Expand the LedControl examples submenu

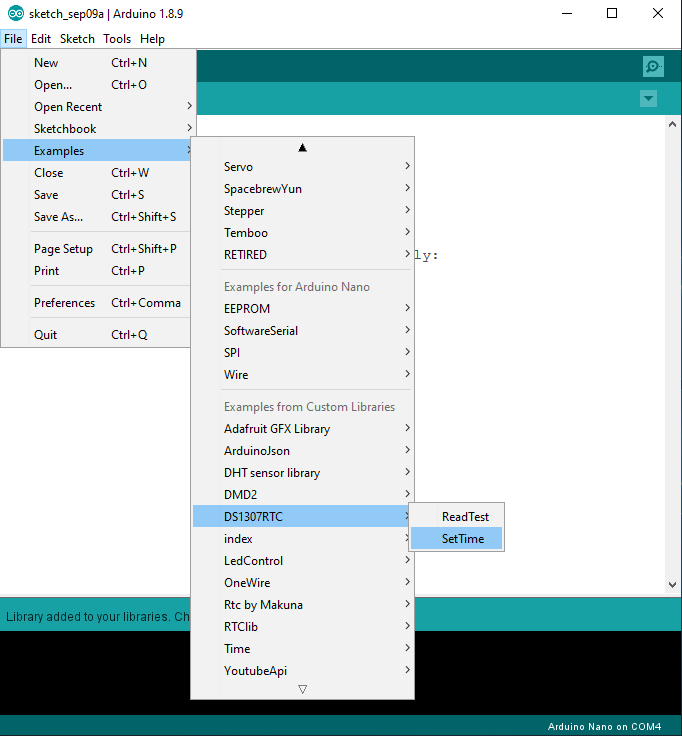click(x=302, y=561)
